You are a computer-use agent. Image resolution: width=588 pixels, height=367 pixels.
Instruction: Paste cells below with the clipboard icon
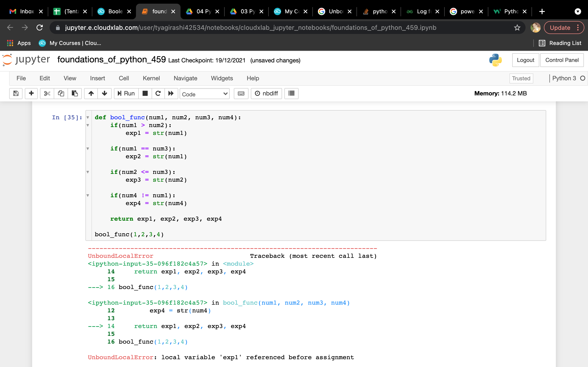point(75,93)
